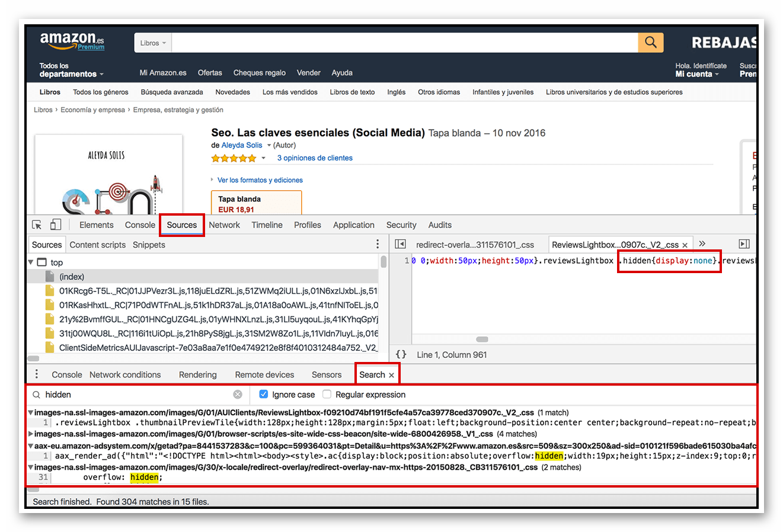Toggle the device toolbar icon
This screenshot has width=783, height=532.
(x=56, y=225)
